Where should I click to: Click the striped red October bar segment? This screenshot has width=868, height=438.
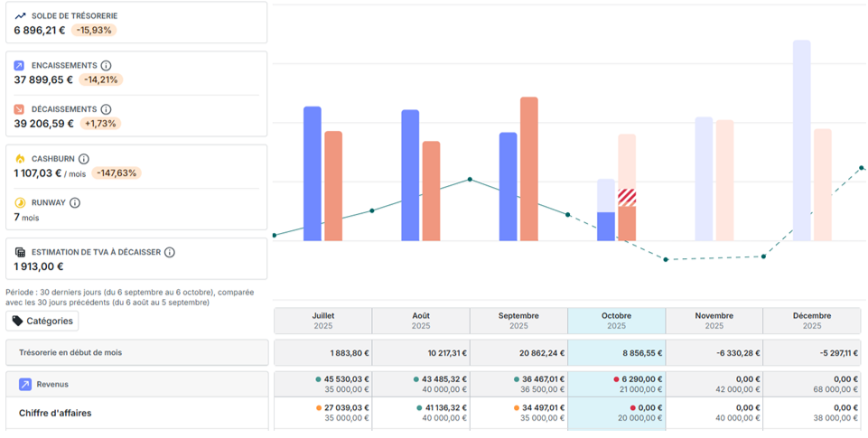627,198
